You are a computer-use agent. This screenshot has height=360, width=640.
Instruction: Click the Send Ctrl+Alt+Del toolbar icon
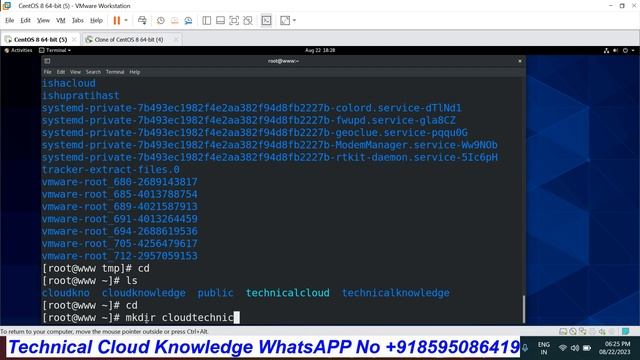(x=142, y=20)
